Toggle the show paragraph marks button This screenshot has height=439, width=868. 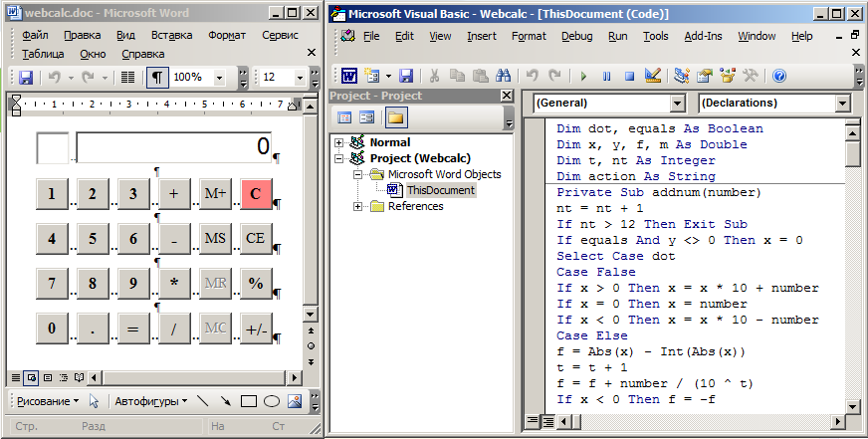[x=157, y=77]
